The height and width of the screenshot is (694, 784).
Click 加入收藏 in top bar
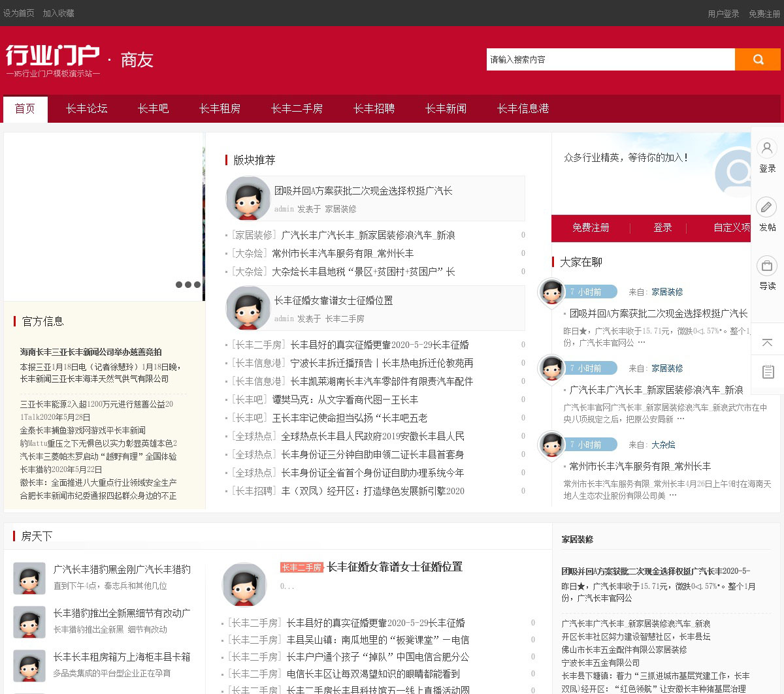[59, 13]
